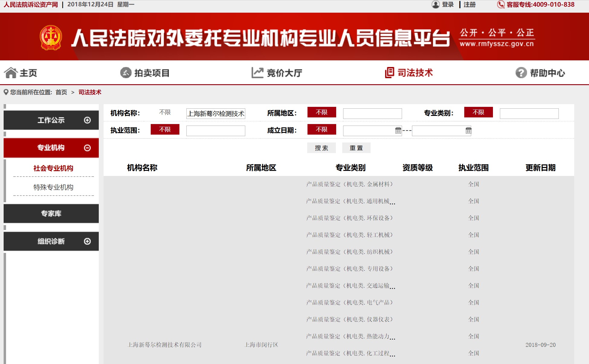Viewport: 589px width, 364px height.
Task: Click the auction gavel icon
Action: 126,73
